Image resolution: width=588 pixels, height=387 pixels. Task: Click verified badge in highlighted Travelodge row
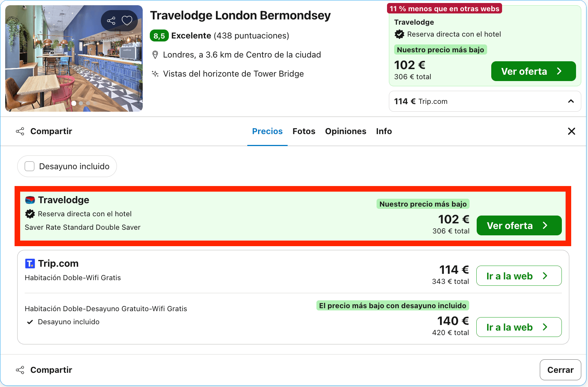click(x=30, y=214)
